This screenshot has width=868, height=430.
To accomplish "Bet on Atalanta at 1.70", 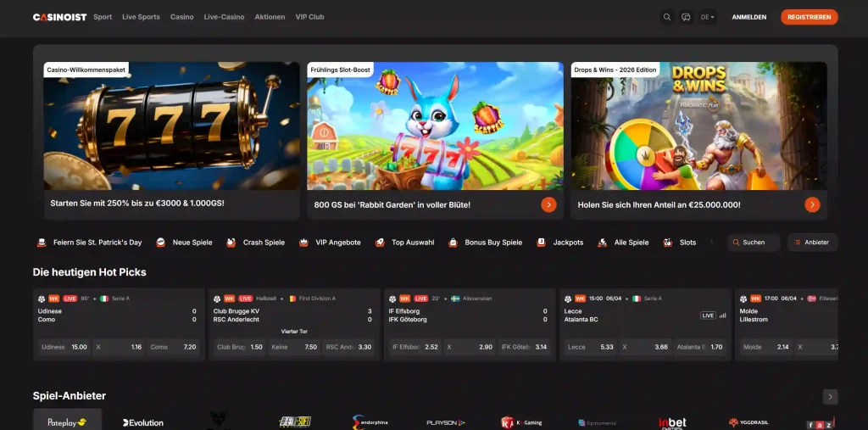I will click(x=699, y=347).
